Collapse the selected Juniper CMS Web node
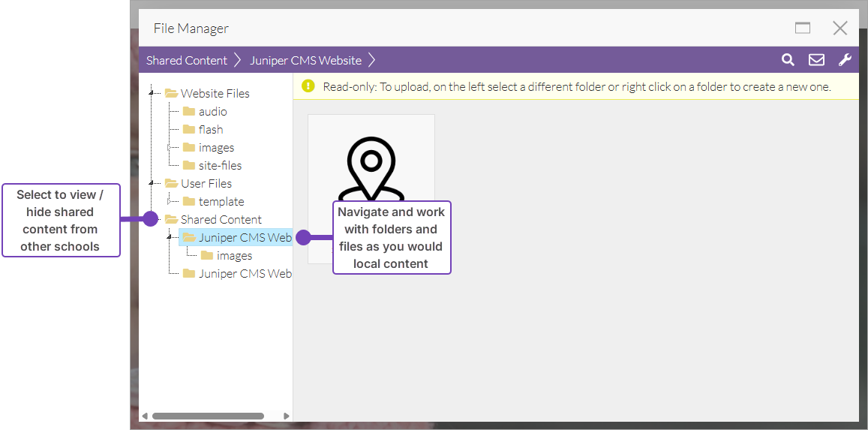 pos(170,238)
